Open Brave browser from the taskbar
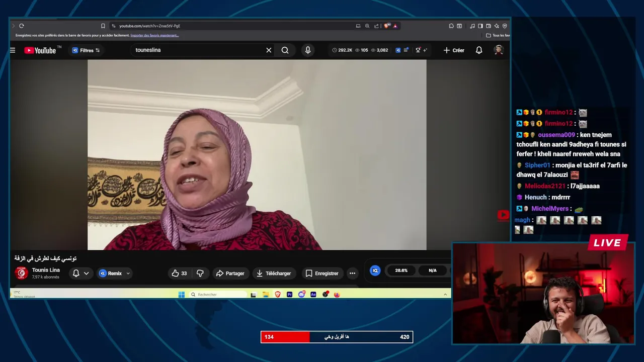The height and width of the screenshot is (362, 644). tap(278, 295)
